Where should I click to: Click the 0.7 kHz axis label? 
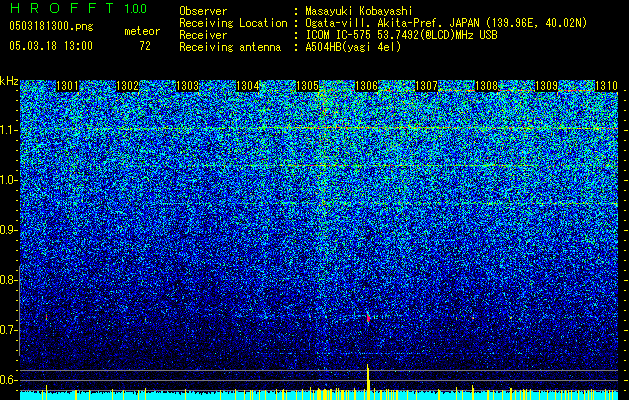point(8,330)
